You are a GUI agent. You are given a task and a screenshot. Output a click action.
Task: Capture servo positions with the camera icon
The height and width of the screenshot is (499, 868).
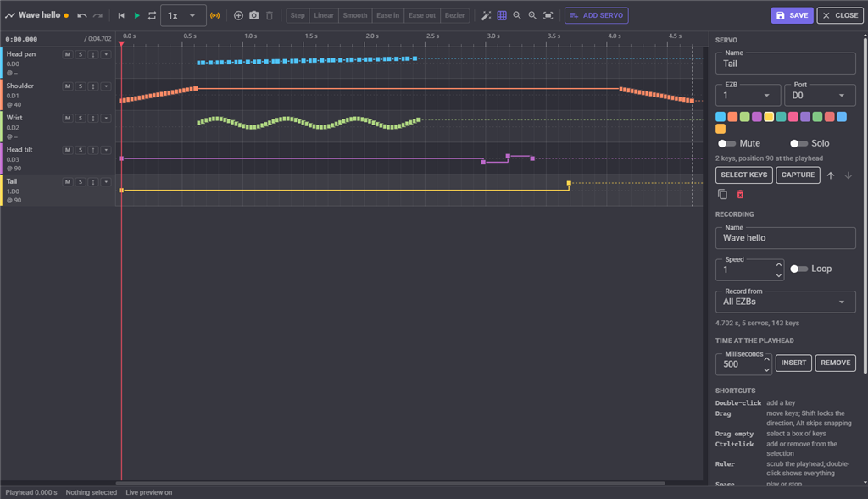[254, 15]
